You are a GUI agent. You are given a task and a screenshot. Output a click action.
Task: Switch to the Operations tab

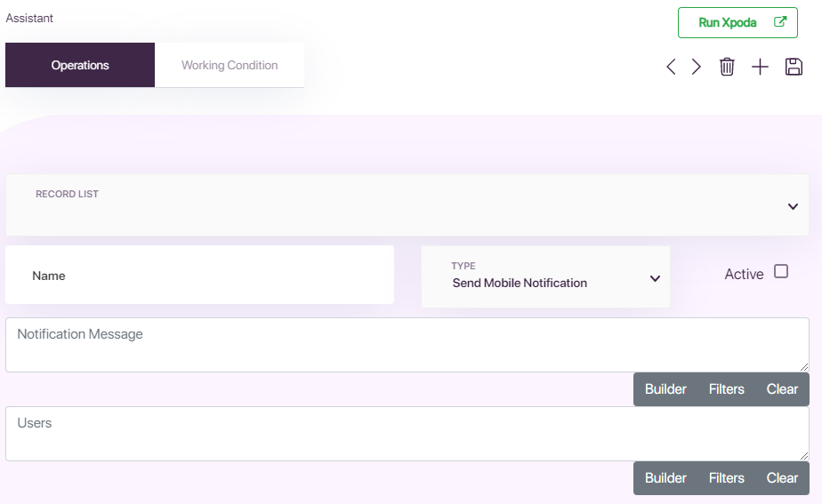click(80, 65)
